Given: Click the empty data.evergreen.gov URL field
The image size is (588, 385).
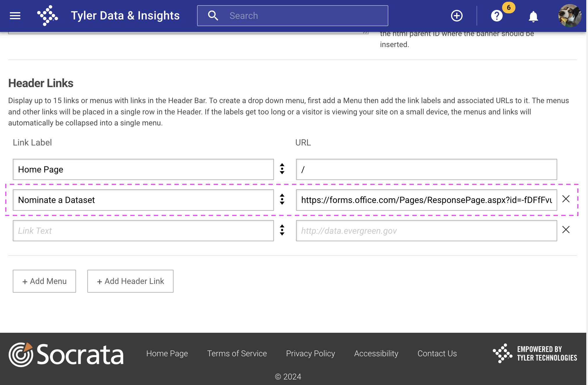Looking at the screenshot, I should coord(426,231).
